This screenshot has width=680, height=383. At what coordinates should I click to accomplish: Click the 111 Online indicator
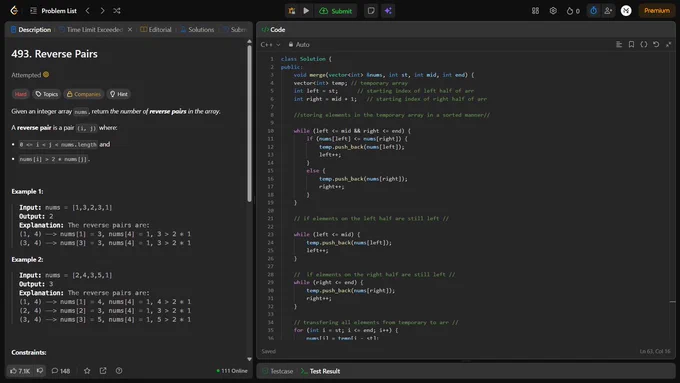(x=232, y=371)
